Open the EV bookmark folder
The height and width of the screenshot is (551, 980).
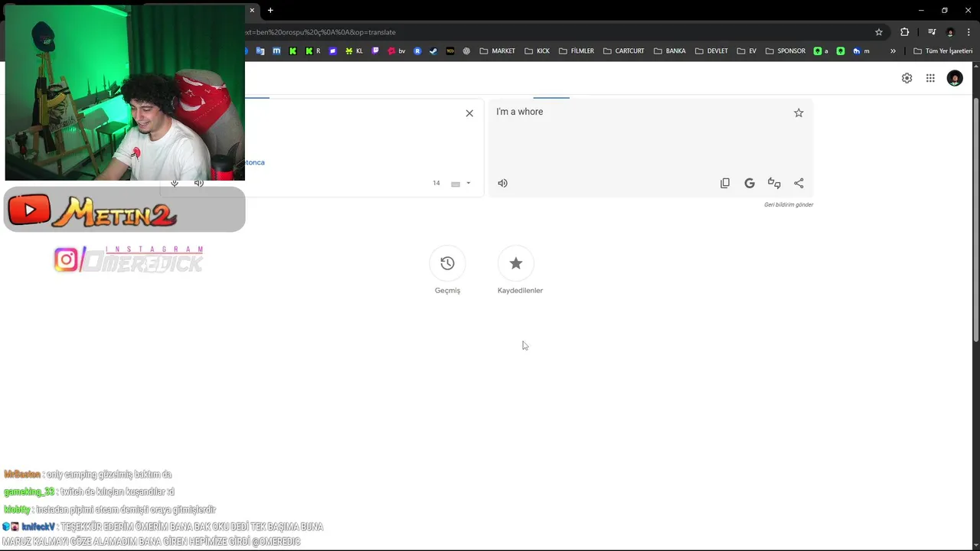pos(746,51)
